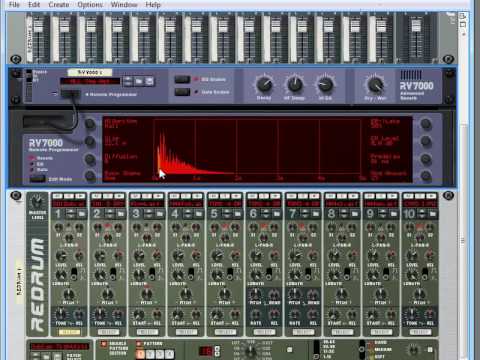The image size is (480, 360).
Task: Browse sample for Redrum channel 5
Action: click(x=237, y=213)
